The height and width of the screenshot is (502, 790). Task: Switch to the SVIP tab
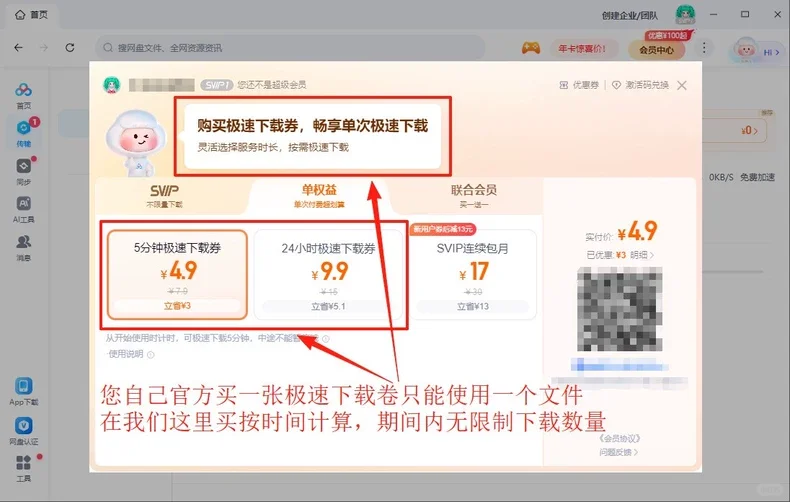point(164,196)
